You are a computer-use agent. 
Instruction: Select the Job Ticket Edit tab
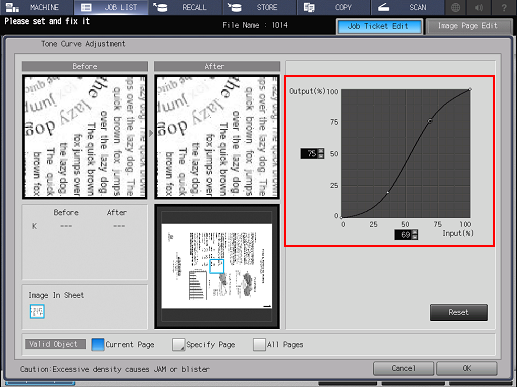[x=379, y=26]
